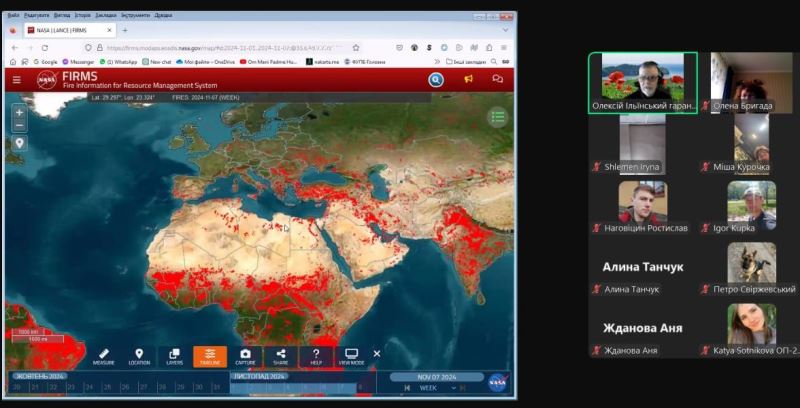Screen dimensions: 800x408
Task: Select day 25 on October timeline
Action: 107,388
